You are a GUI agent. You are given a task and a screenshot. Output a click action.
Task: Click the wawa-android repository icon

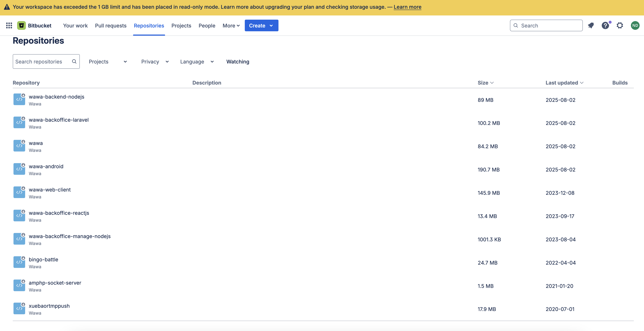point(19,169)
